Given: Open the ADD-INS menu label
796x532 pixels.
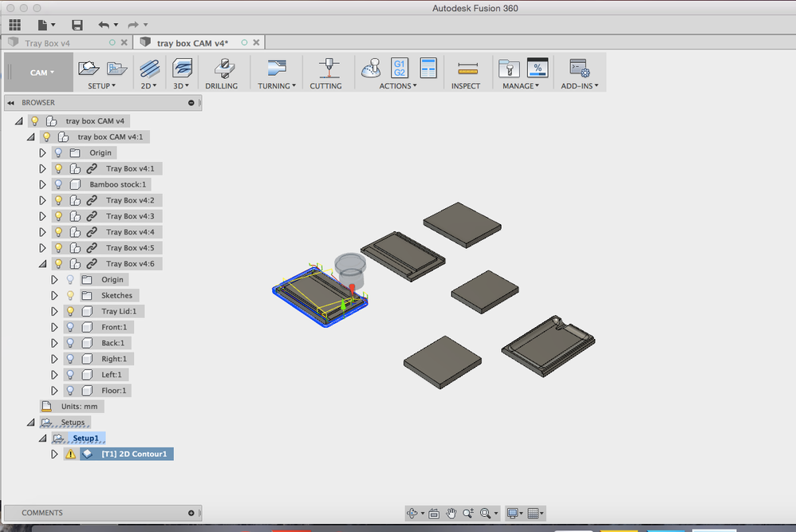Looking at the screenshot, I should click(x=579, y=86).
